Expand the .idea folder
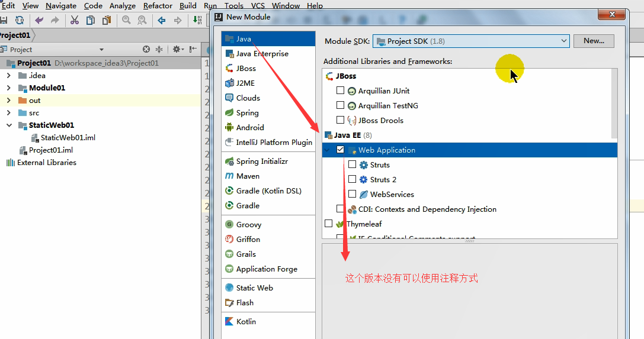 click(x=9, y=75)
